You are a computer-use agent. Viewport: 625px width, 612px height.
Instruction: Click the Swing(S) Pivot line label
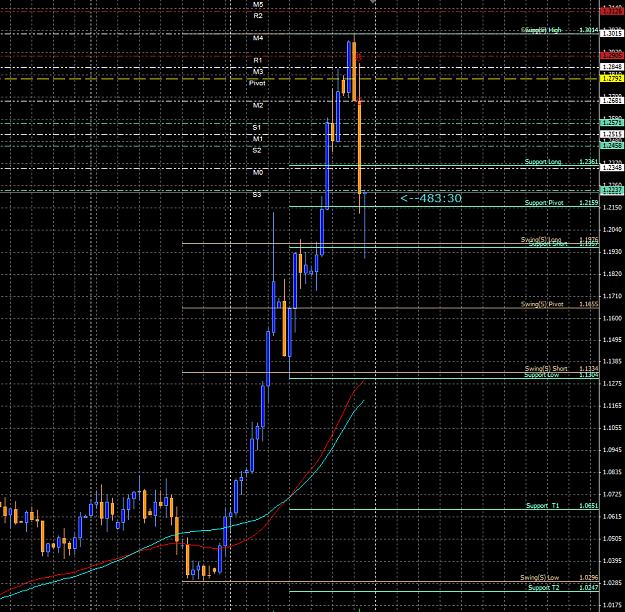coord(542,304)
